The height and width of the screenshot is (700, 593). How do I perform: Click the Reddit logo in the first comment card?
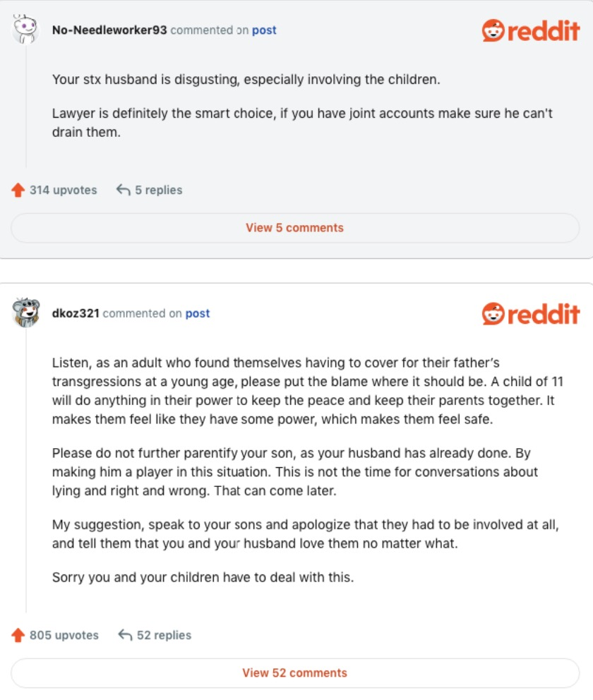530,30
